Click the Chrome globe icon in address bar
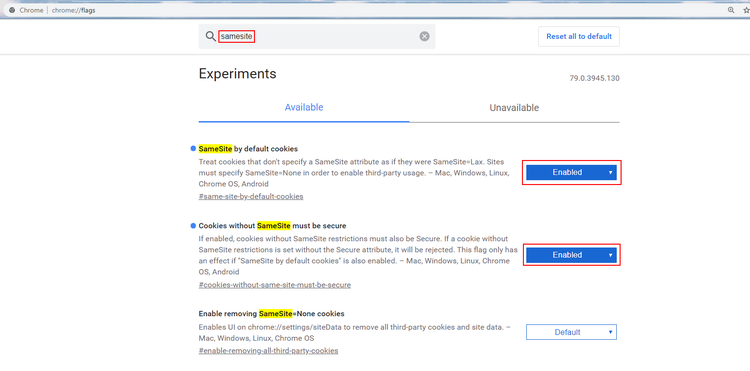Image resolution: width=750 pixels, height=371 pixels. click(12, 10)
